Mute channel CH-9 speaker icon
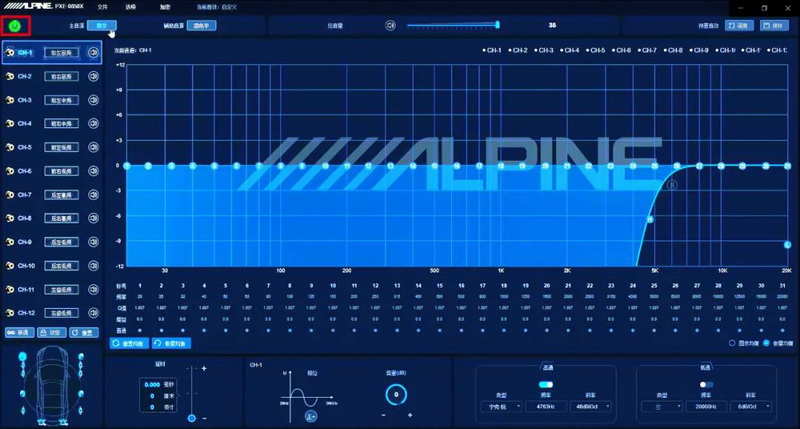This screenshot has height=429, width=800. [93, 242]
